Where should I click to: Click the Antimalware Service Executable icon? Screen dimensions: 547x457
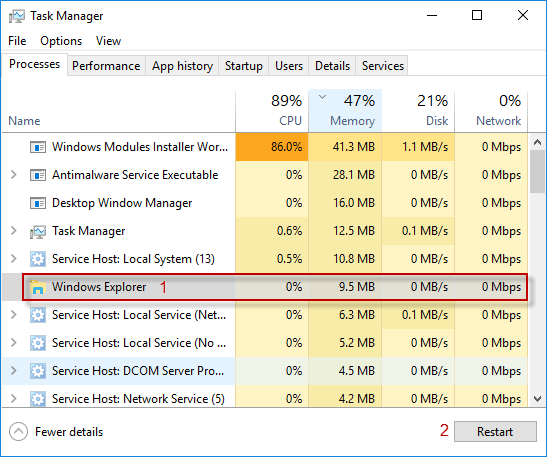coord(38,175)
